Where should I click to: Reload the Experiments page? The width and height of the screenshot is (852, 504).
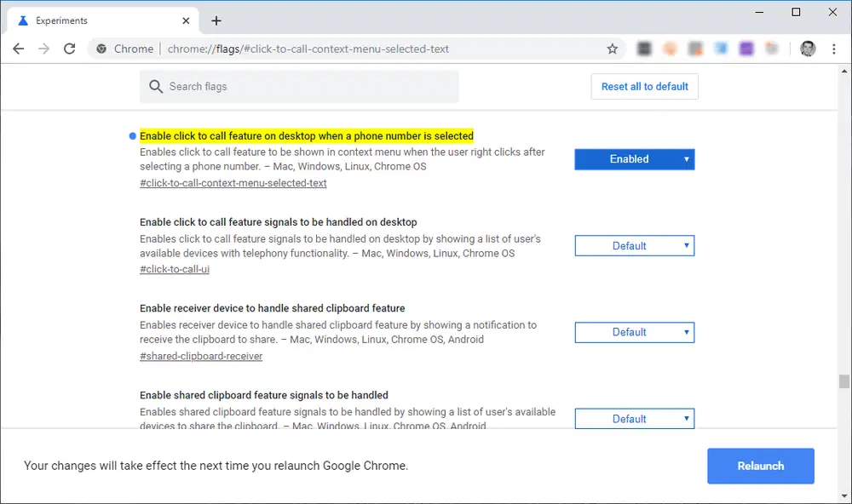[71, 49]
